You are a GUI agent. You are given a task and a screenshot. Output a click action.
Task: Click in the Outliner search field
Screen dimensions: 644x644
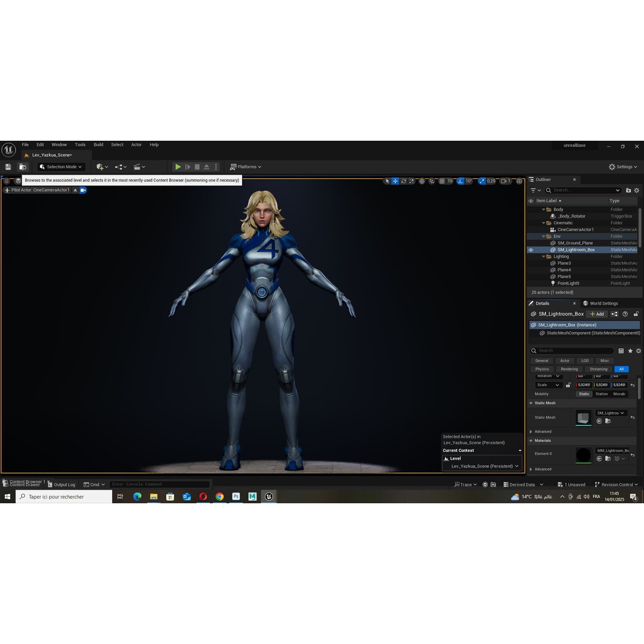click(x=583, y=190)
